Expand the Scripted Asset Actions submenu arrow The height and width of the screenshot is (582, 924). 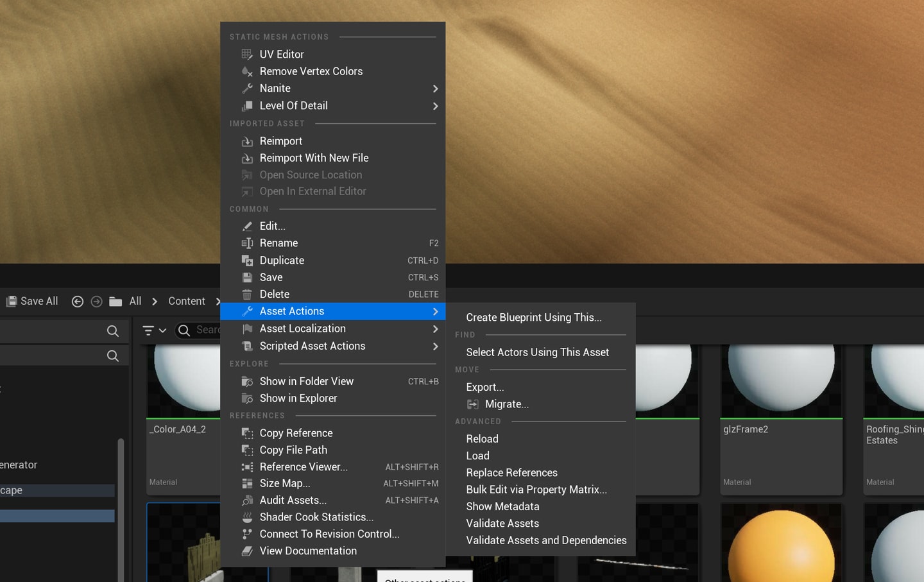436,346
